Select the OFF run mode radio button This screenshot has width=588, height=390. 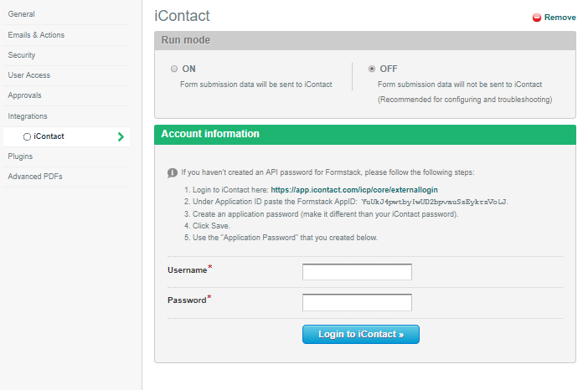click(372, 69)
